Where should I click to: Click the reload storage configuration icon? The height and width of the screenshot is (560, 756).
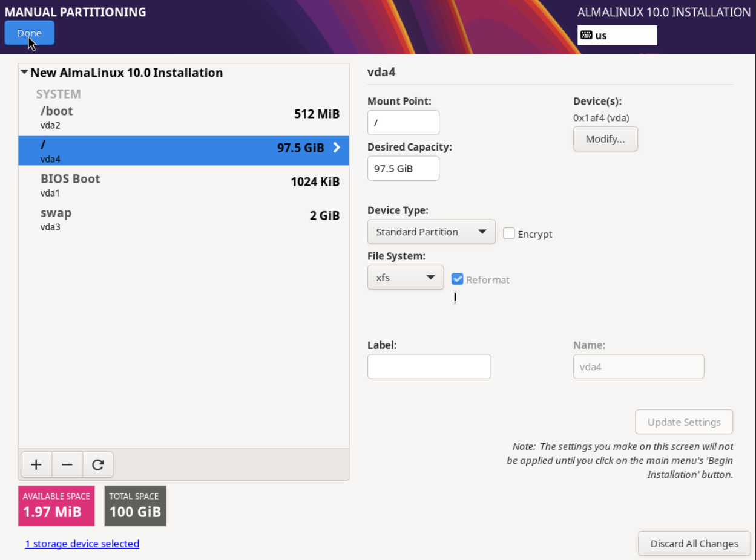pyautogui.click(x=98, y=464)
